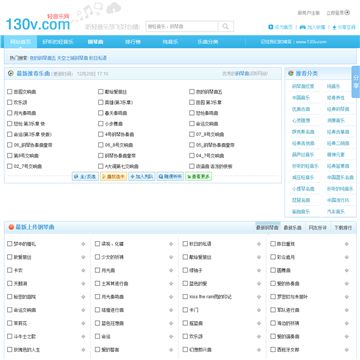Check the 田园交响曲 checkbox

10,92
